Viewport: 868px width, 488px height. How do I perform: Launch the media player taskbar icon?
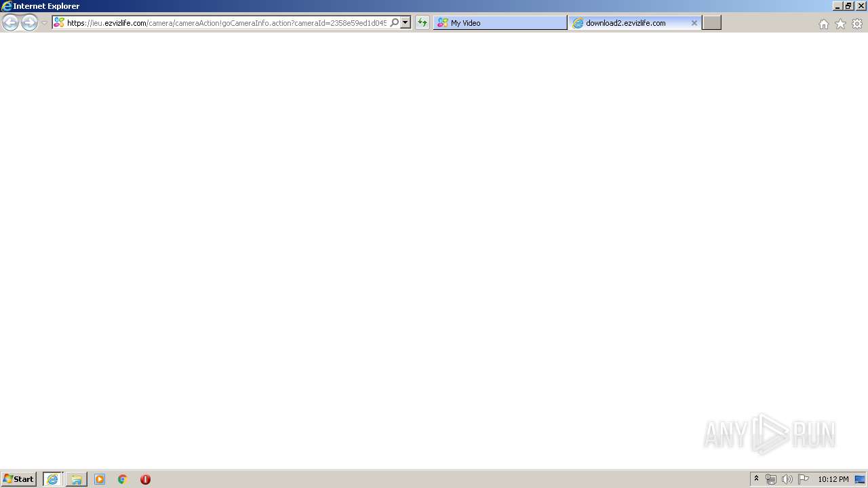[x=100, y=479]
